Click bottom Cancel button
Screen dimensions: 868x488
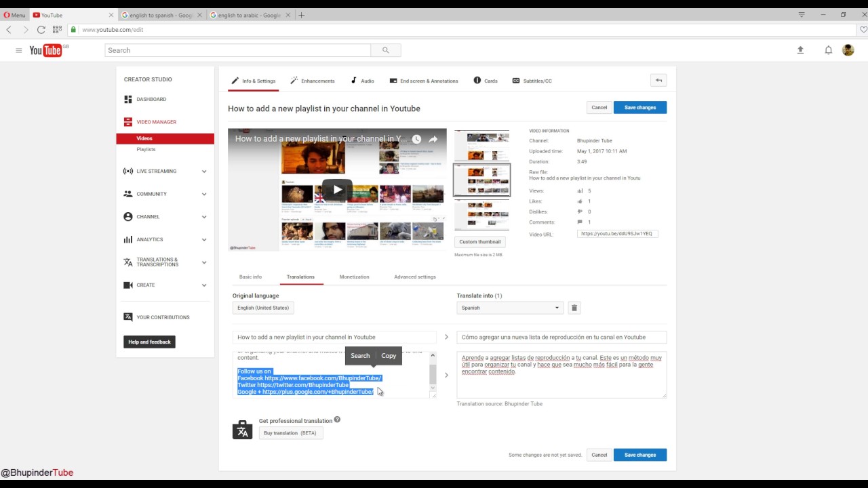click(x=599, y=455)
